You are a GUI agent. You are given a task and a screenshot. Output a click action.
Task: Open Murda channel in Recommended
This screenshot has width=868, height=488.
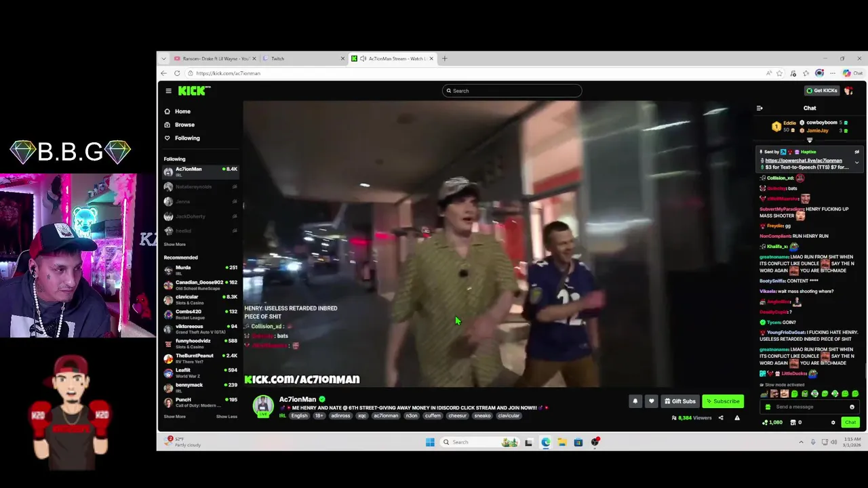[201, 270]
